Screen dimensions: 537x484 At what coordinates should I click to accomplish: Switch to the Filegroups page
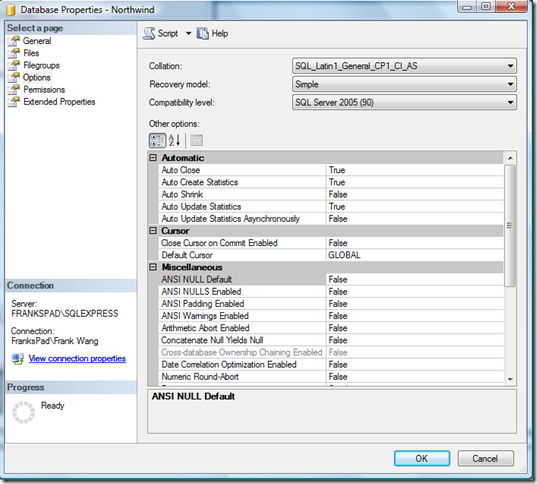(x=41, y=65)
